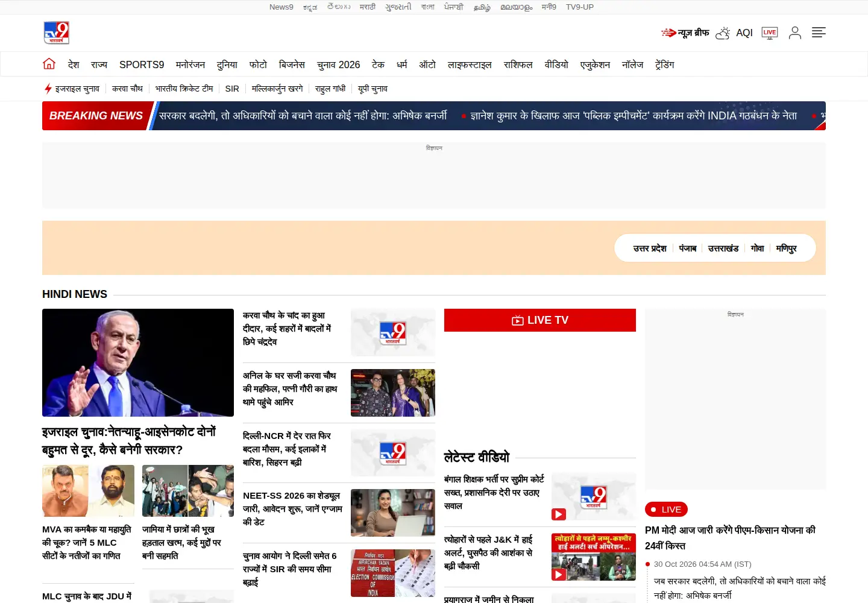Click the LIVE TV monitor icon in header
868x603 pixels.
[770, 33]
